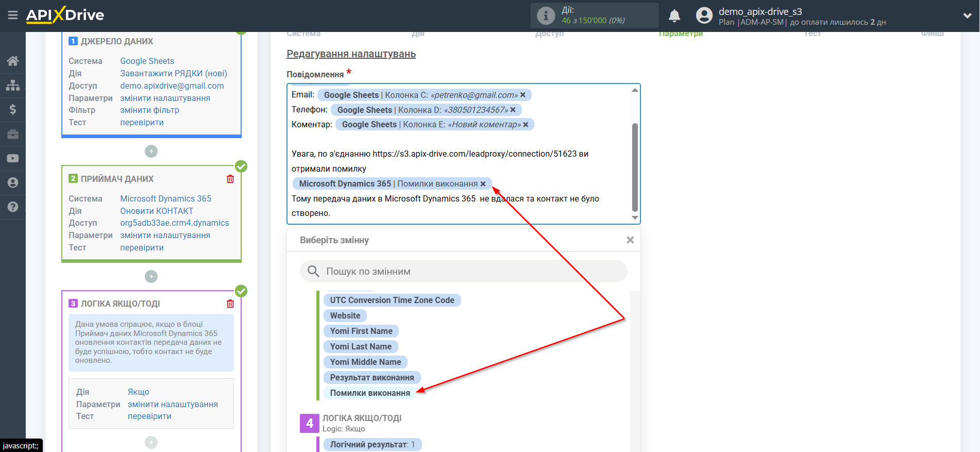Select the Логічний результат variable
This screenshot has height=452, width=980.
[373, 444]
